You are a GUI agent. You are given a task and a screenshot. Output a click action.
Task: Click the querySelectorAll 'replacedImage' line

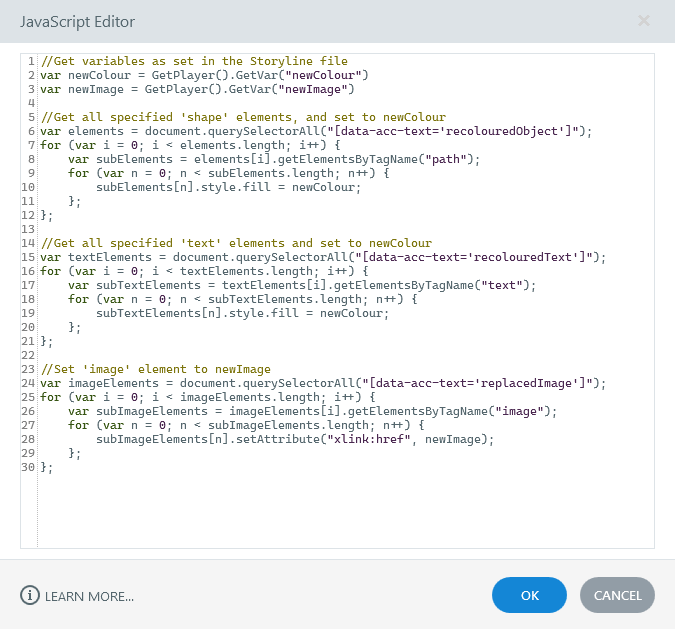[323, 383]
